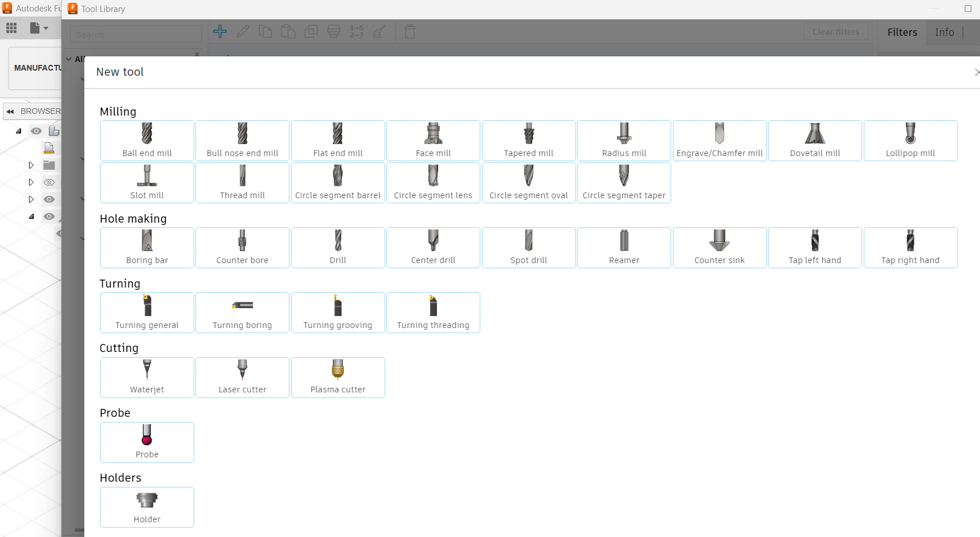Choose the Reamer tool
The width and height of the screenshot is (980, 537).
[624, 248]
